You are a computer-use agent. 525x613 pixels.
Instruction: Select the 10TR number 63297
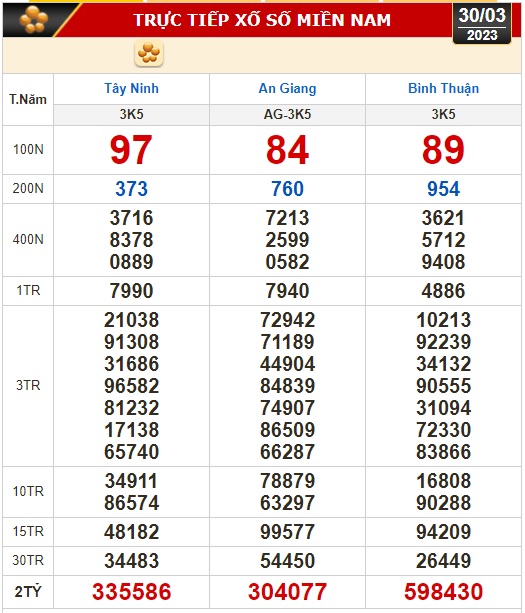[287, 503]
